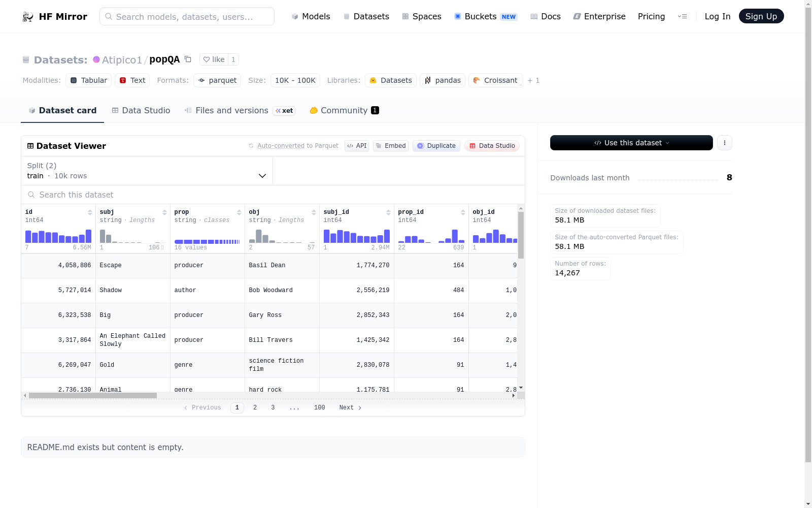The image size is (812, 508).
Task: Copy the dataset name popQA
Action: coord(188,59)
